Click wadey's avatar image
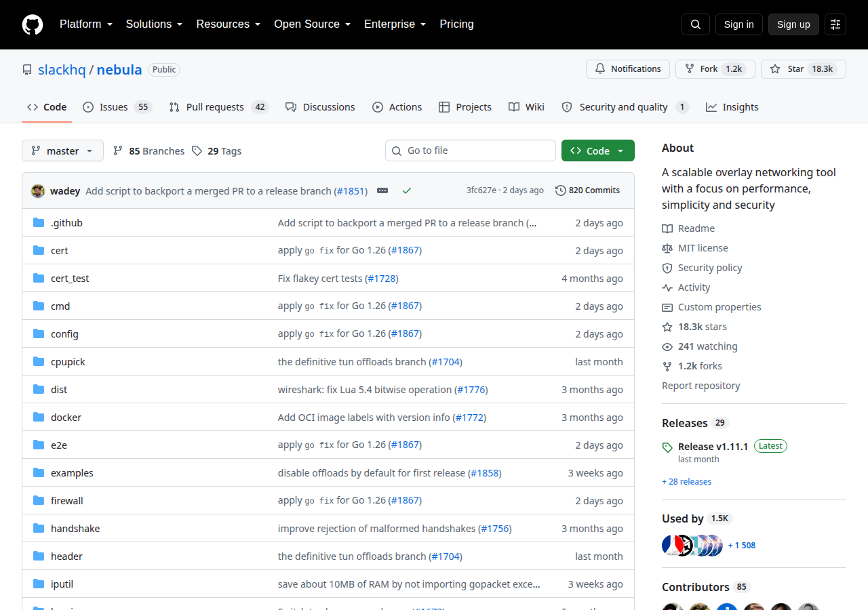The width and height of the screenshot is (868, 610). point(38,191)
